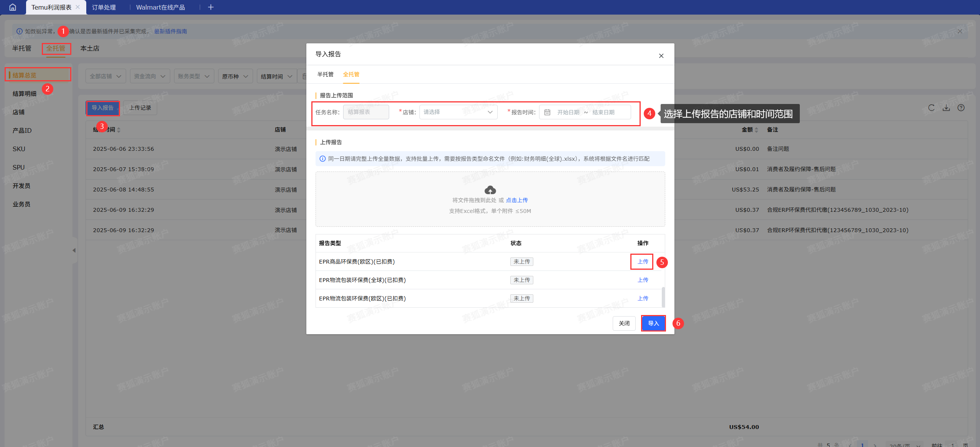Click the 点击上传 link
The width and height of the screenshot is (980, 447).
click(x=516, y=200)
